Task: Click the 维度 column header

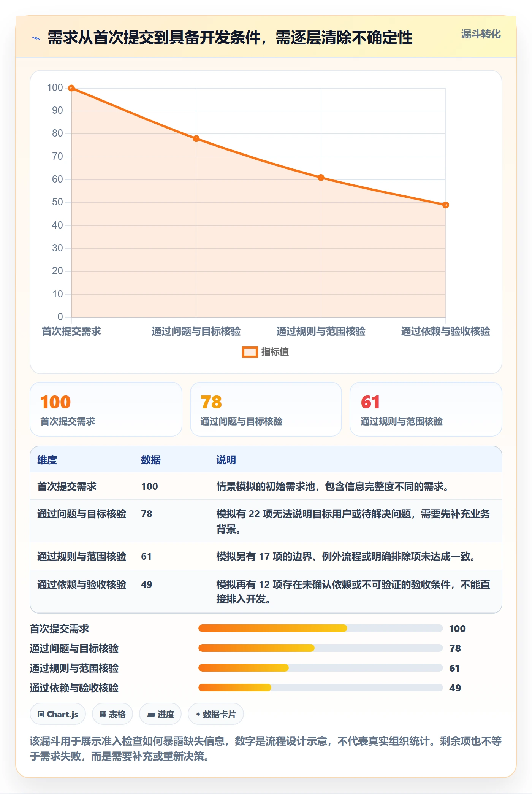Action: point(47,460)
